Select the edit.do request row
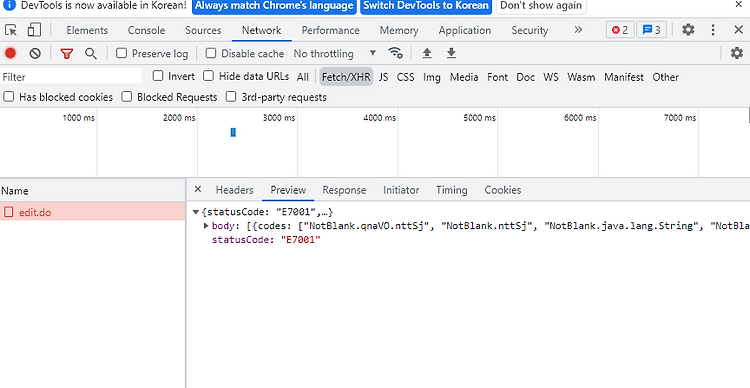This screenshot has width=750, height=388. tap(92, 212)
